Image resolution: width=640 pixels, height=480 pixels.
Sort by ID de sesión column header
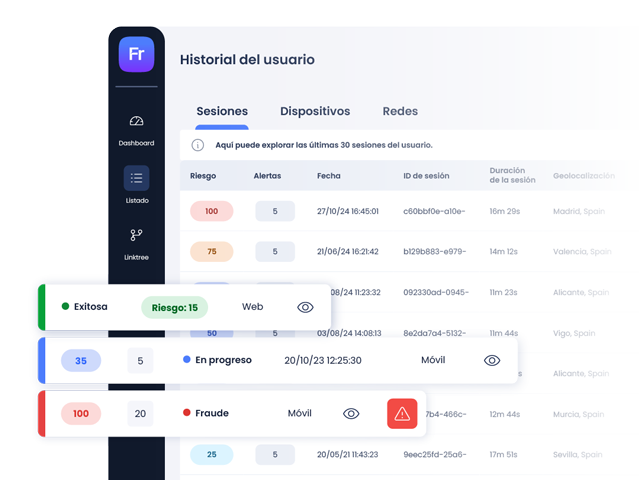click(426, 176)
